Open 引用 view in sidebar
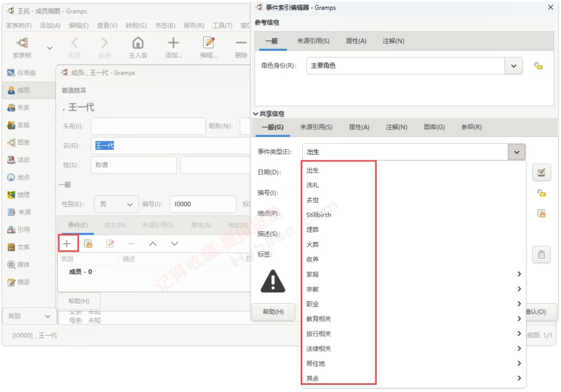561x392 pixels. [x=19, y=229]
